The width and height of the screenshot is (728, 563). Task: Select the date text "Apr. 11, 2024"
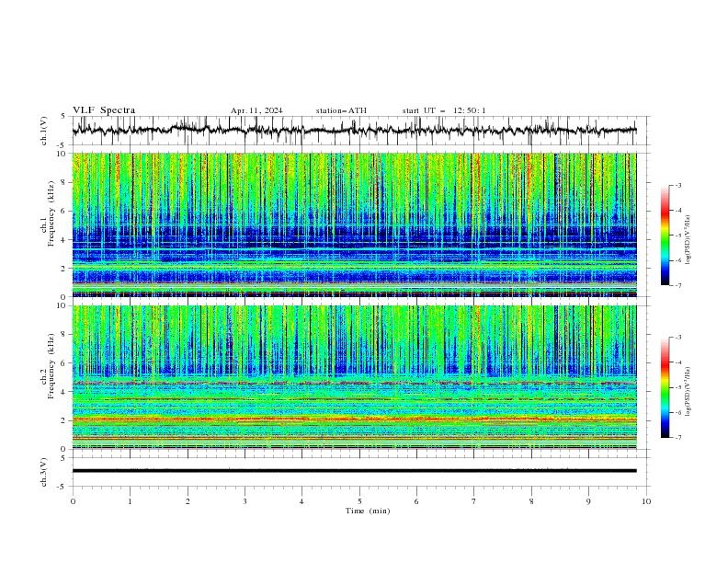[x=256, y=110]
